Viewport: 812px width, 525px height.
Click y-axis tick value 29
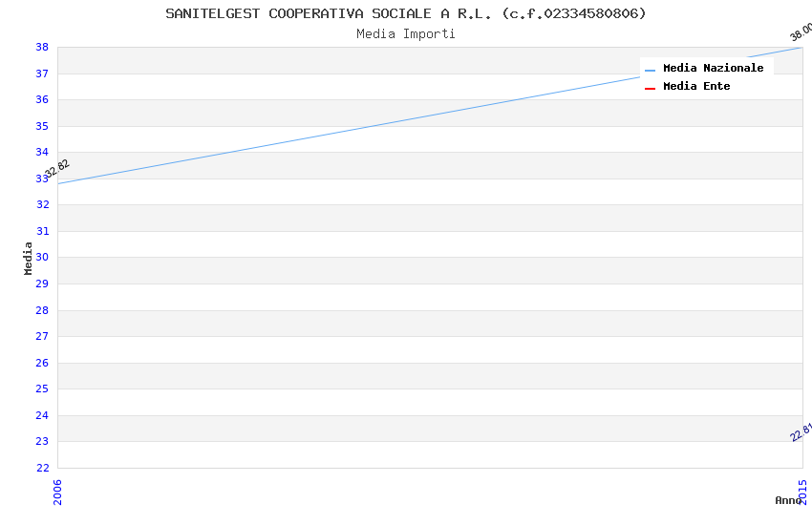[42, 283]
